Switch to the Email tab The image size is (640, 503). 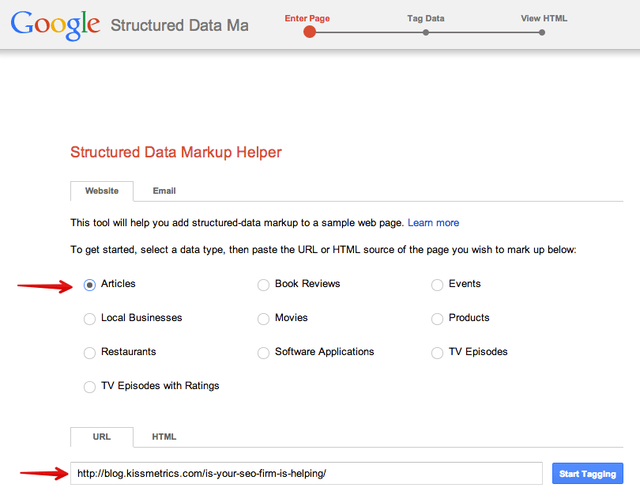pos(164,191)
